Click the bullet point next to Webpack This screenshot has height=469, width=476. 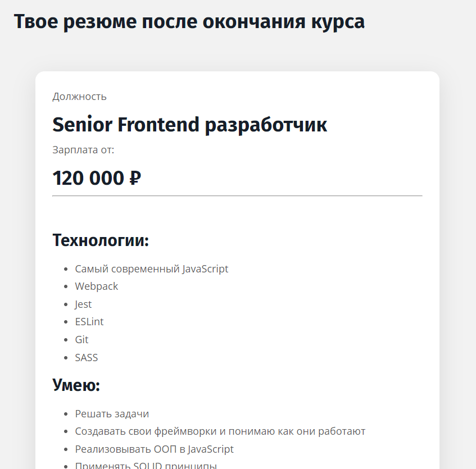(x=66, y=286)
